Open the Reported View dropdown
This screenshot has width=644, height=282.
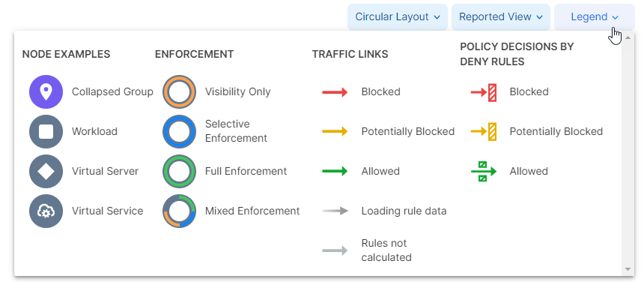tap(501, 16)
